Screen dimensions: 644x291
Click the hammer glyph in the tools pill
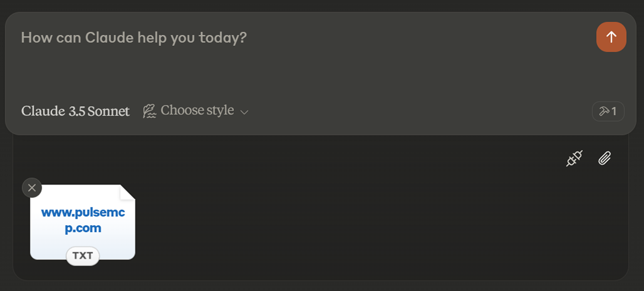click(x=604, y=111)
